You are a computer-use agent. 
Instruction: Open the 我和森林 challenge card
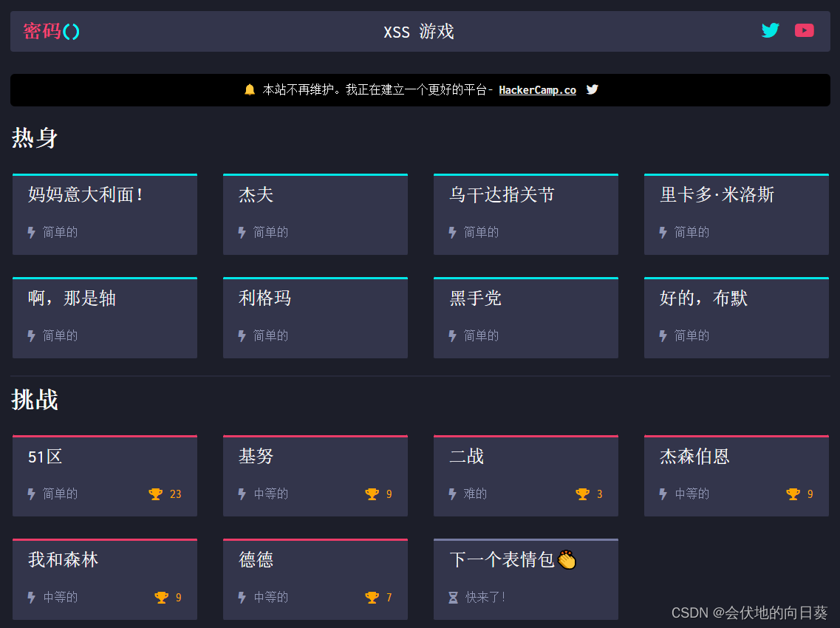click(105, 579)
